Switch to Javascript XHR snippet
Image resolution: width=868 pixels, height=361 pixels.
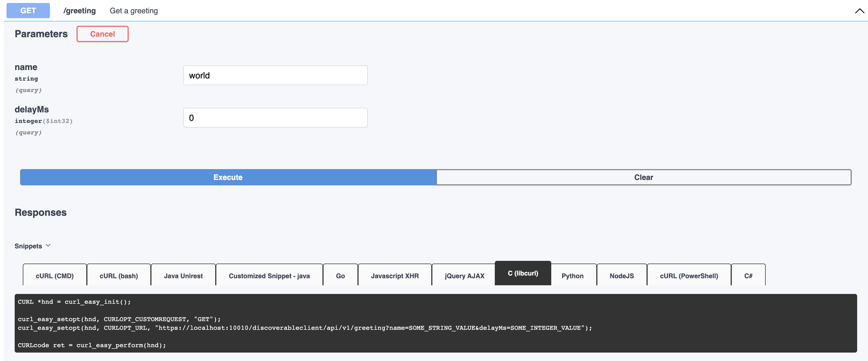pos(395,275)
